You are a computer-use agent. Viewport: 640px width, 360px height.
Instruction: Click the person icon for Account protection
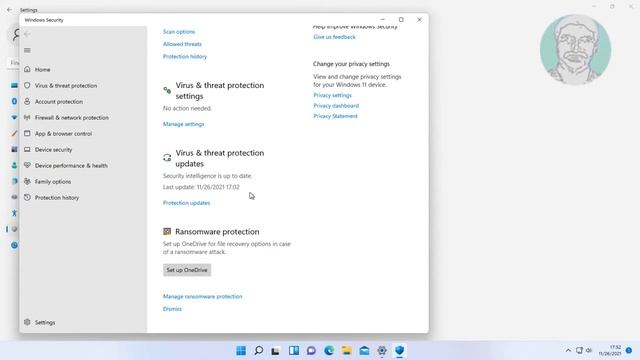(x=27, y=101)
